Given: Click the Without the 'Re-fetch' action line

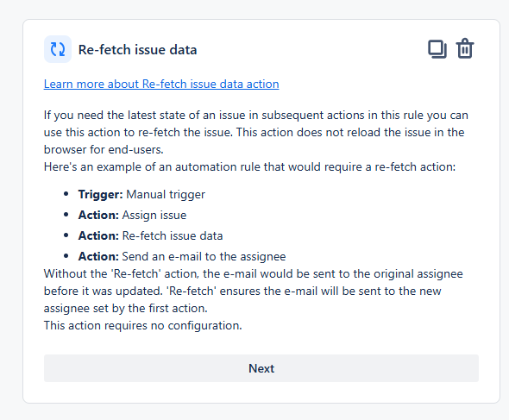Looking at the screenshot, I should pos(253,274).
